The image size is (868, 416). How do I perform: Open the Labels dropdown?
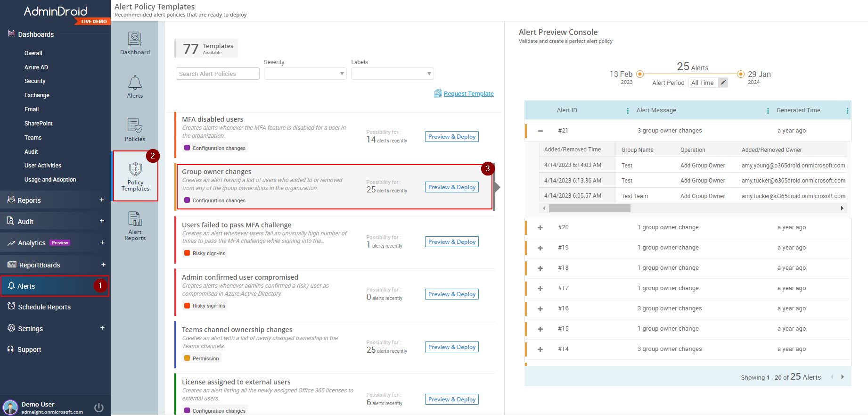(x=392, y=74)
